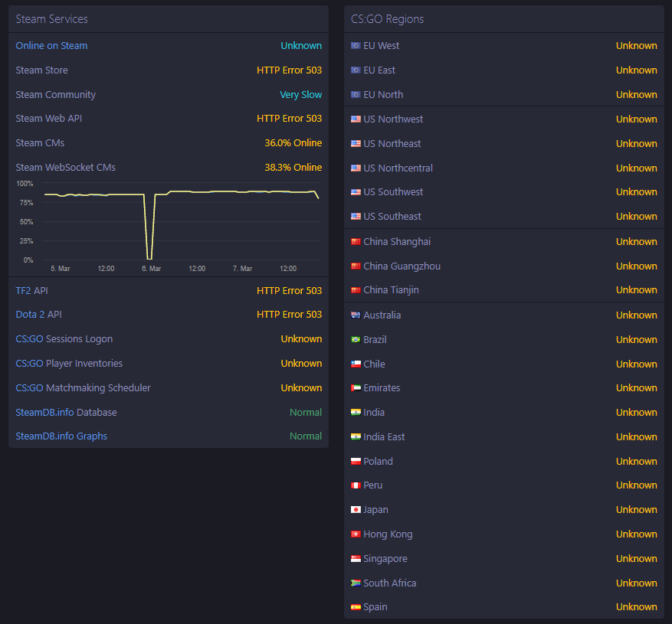Click the US Northwest flag icon
The image size is (672, 624).
coord(356,119)
